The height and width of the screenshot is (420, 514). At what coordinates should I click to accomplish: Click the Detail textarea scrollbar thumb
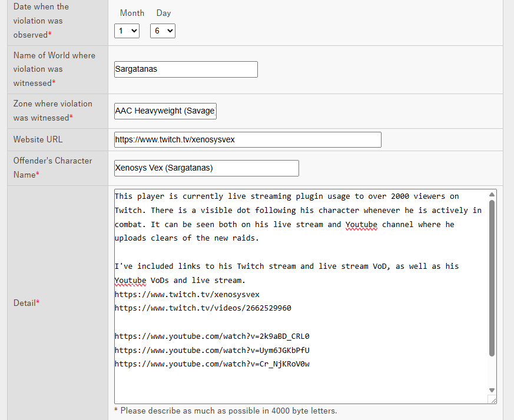tap(492, 278)
